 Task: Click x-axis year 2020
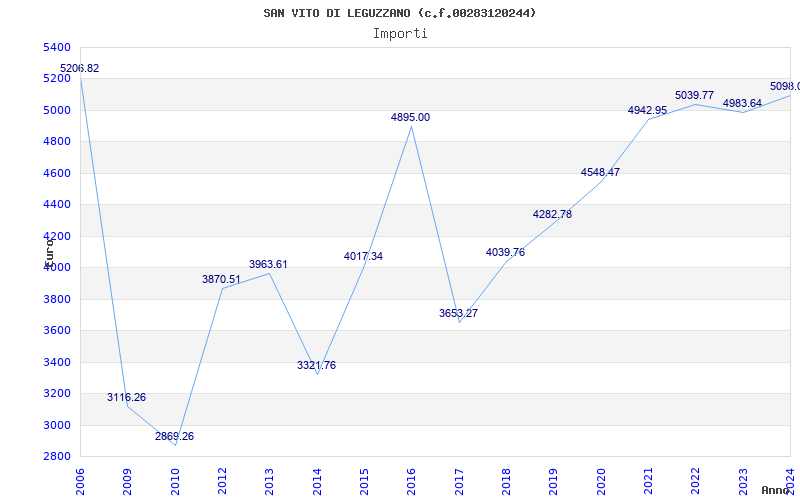(601, 481)
